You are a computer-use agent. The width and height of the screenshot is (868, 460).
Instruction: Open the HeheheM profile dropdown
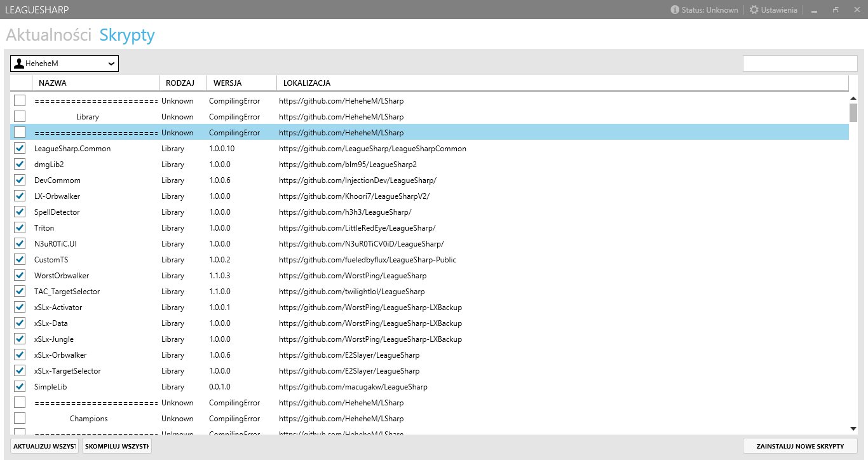pos(64,64)
